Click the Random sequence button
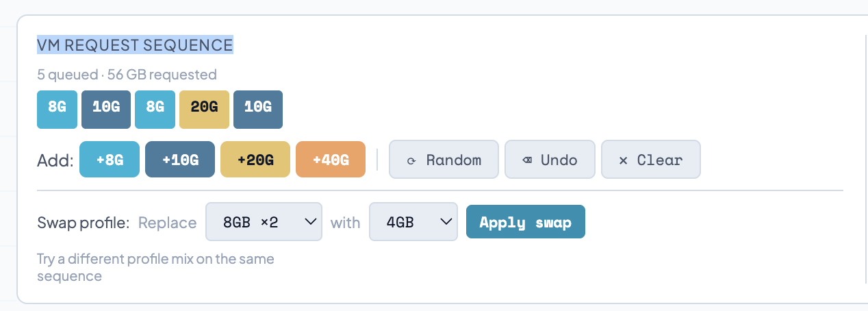 click(444, 160)
